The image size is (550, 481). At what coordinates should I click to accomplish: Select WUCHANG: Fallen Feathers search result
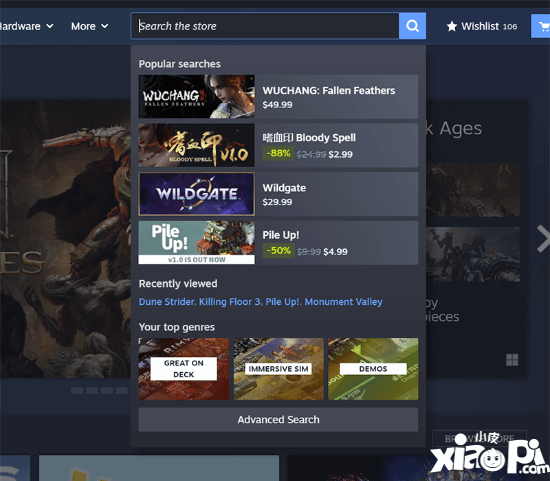[x=278, y=96]
